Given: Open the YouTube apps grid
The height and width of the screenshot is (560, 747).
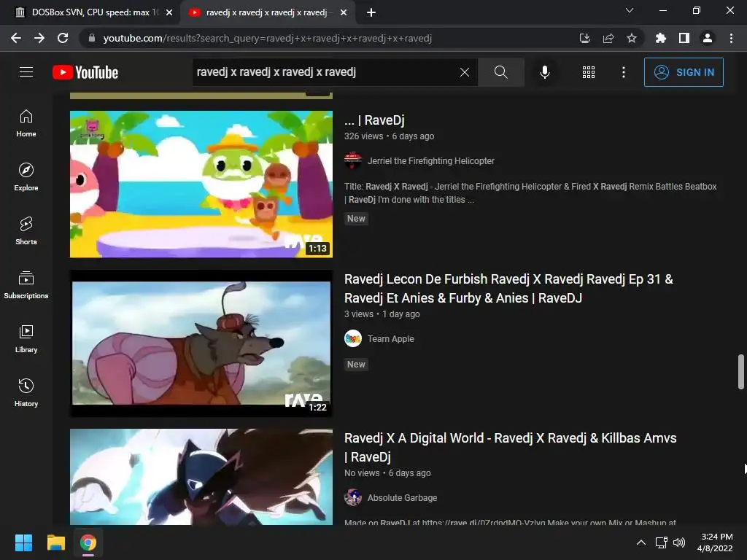Looking at the screenshot, I should point(589,72).
